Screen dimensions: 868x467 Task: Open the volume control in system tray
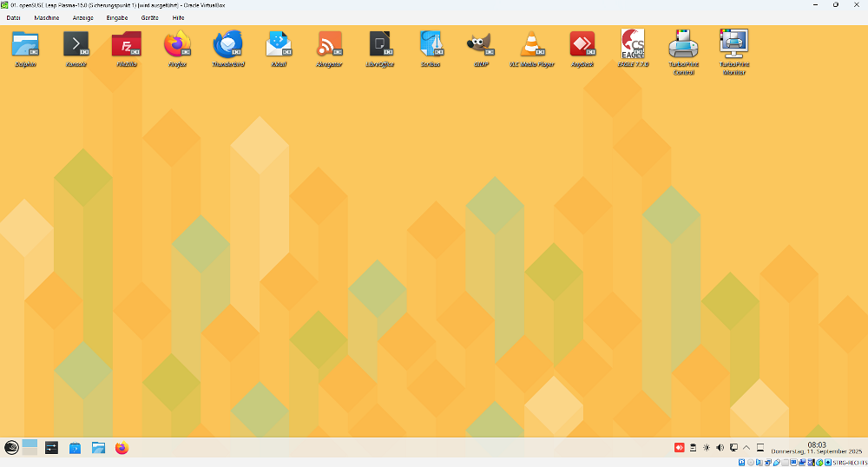click(x=720, y=448)
